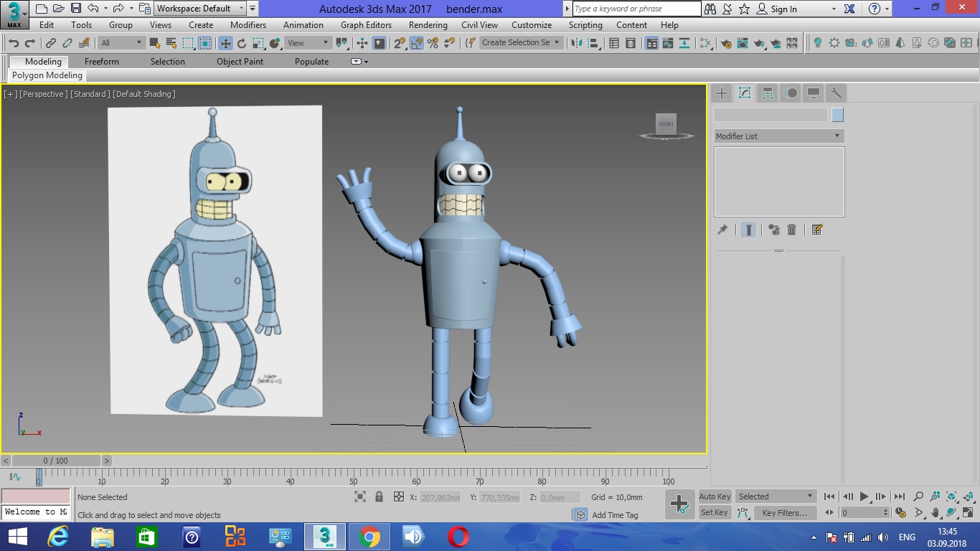Toggle Set Key mode

pyautogui.click(x=715, y=512)
